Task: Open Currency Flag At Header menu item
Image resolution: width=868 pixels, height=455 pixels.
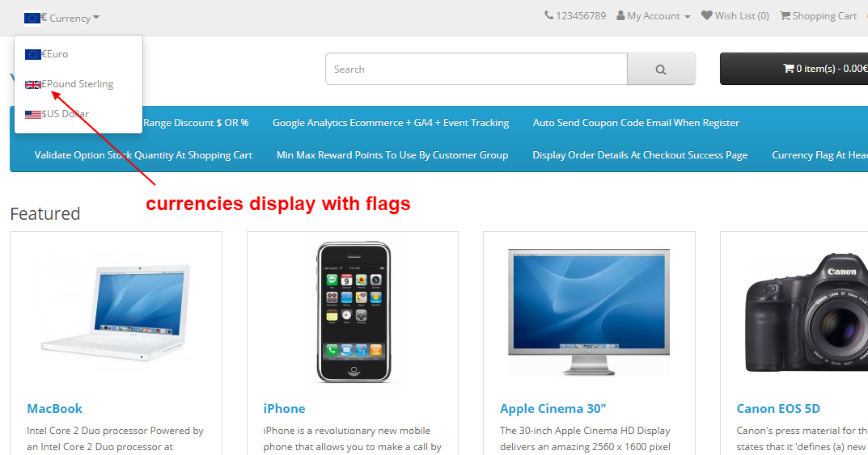Action: (819, 155)
